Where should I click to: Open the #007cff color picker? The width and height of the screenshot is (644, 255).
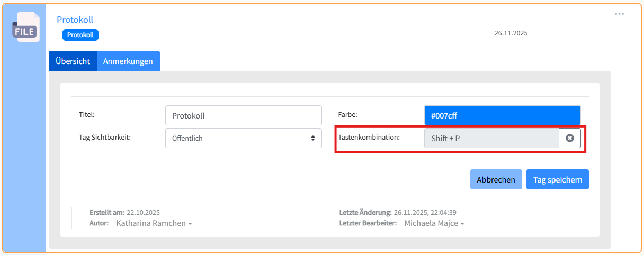tap(502, 115)
